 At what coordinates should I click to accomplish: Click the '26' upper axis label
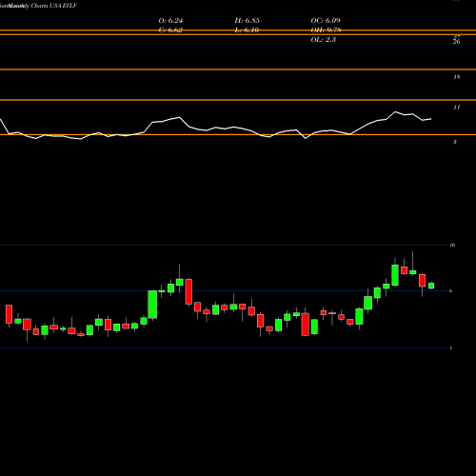457,42
